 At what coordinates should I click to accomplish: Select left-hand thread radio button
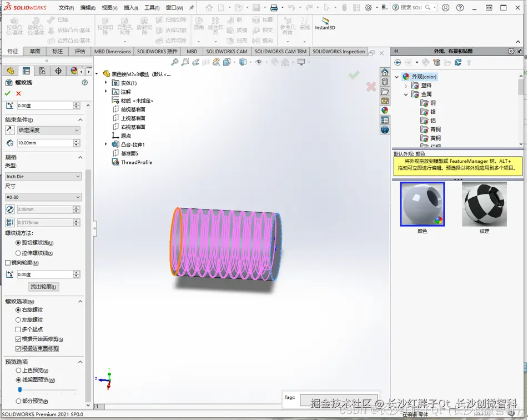pyautogui.click(x=18, y=319)
